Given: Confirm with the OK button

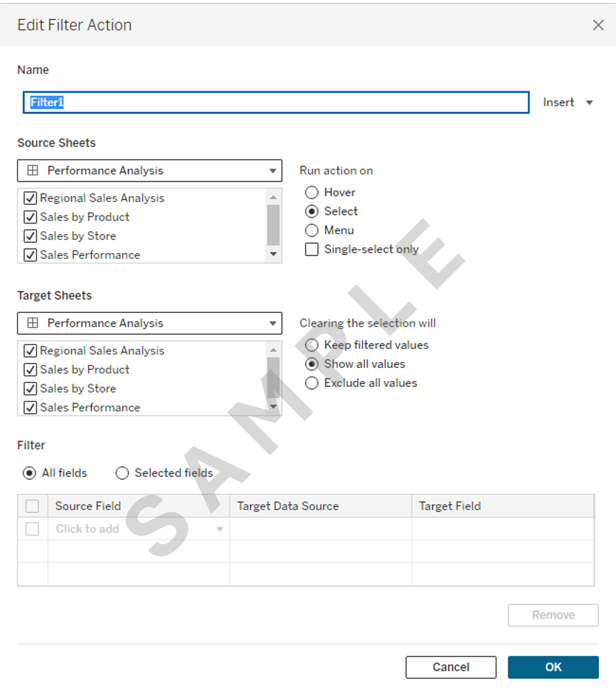Looking at the screenshot, I should point(553,667).
